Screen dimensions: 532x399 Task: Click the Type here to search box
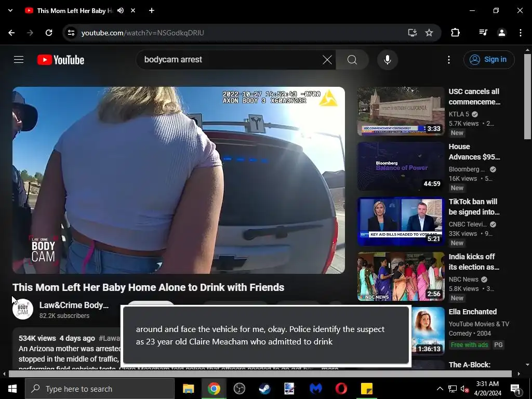[100, 389]
